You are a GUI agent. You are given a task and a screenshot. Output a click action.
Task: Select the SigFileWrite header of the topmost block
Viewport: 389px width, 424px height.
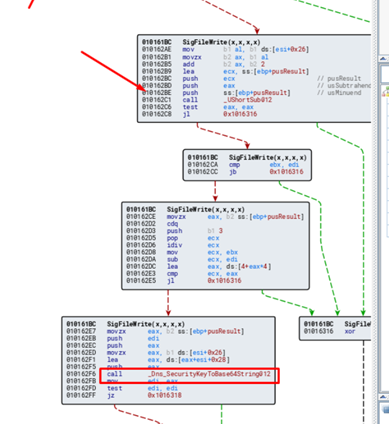(x=221, y=42)
